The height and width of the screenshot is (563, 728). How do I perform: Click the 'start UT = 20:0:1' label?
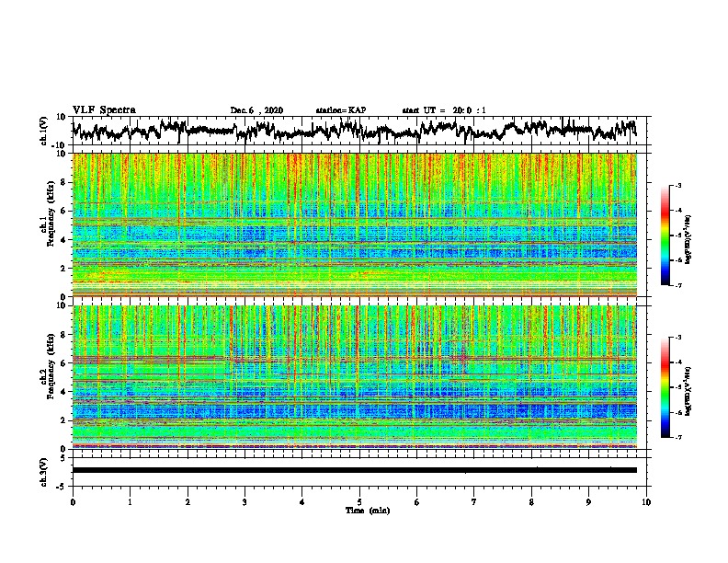click(444, 110)
